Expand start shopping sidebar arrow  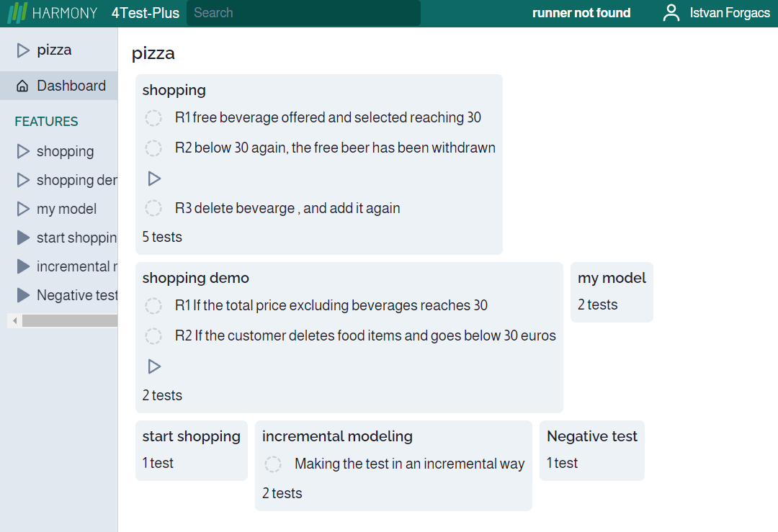(x=23, y=238)
